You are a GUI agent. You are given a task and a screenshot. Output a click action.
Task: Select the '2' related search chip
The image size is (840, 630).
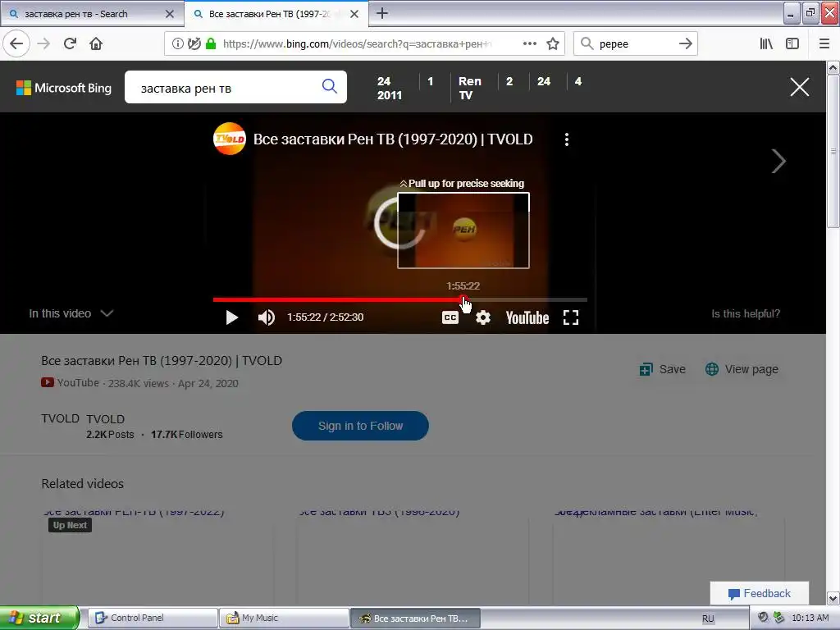509,81
